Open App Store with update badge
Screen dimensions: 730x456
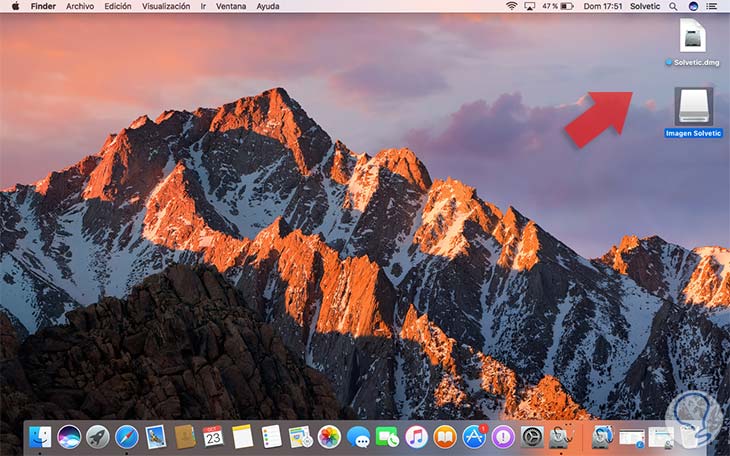[x=474, y=437]
